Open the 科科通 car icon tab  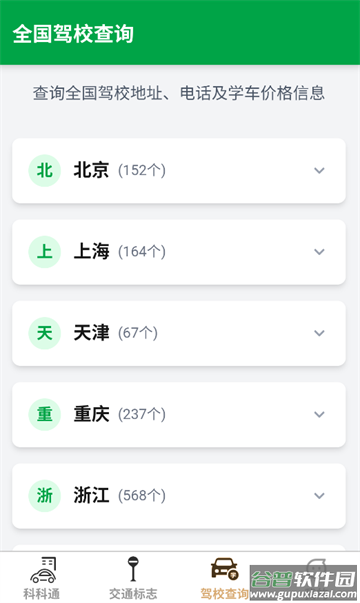(43, 570)
